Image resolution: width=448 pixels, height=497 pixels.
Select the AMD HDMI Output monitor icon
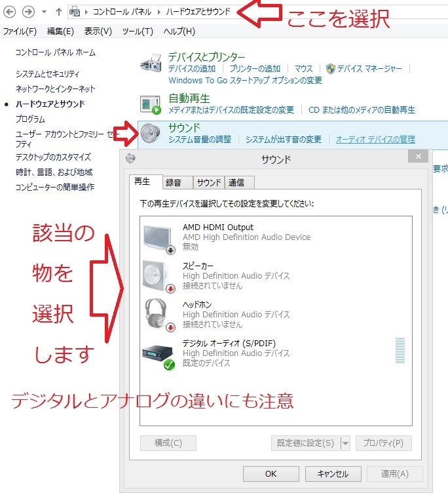click(x=159, y=239)
